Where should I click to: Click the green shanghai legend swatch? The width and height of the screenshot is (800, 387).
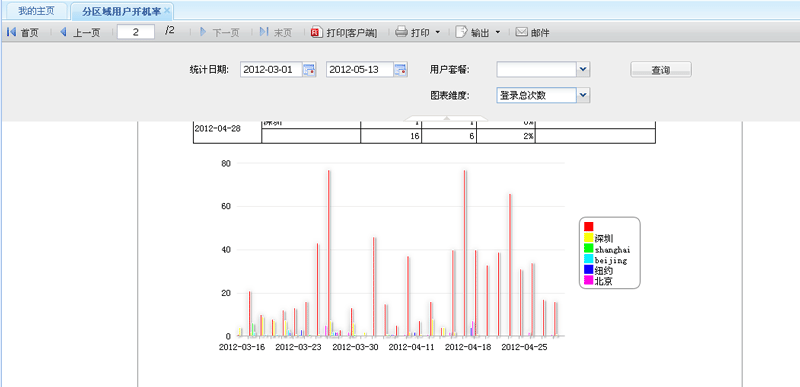click(x=588, y=248)
